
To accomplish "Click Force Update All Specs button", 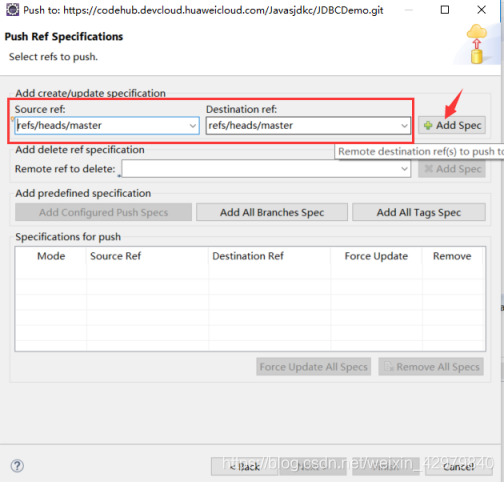I will (313, 367).
